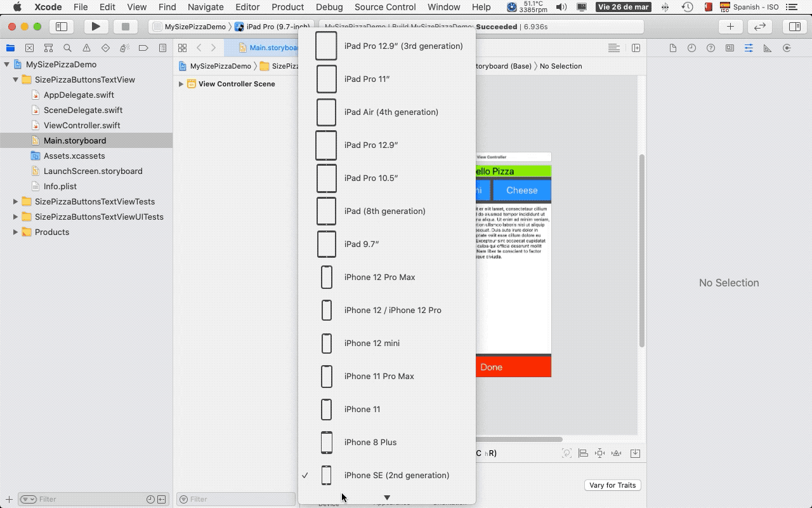
Task: Open the Align constraints menu icon
Action: (583, 453)
